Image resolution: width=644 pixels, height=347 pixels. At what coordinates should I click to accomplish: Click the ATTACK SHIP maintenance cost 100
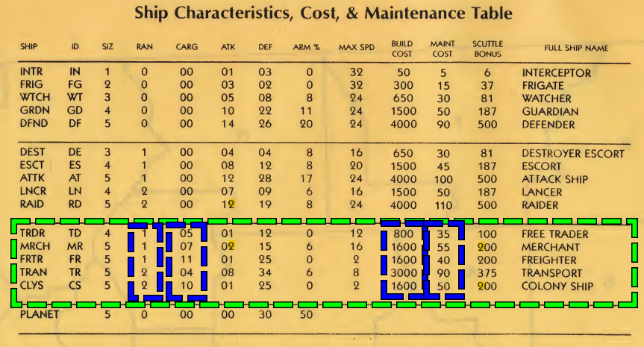443,179
